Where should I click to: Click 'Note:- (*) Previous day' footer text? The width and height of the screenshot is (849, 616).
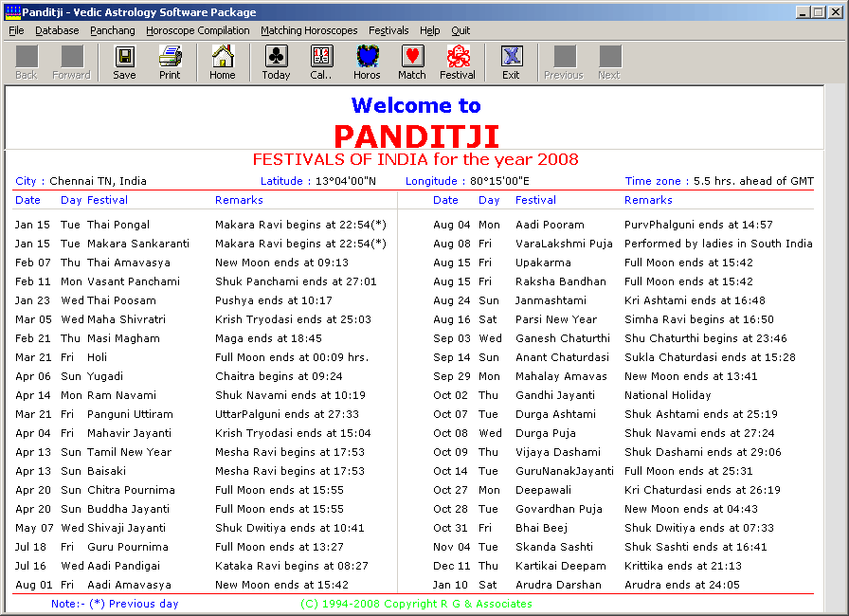tap(115, 604)
